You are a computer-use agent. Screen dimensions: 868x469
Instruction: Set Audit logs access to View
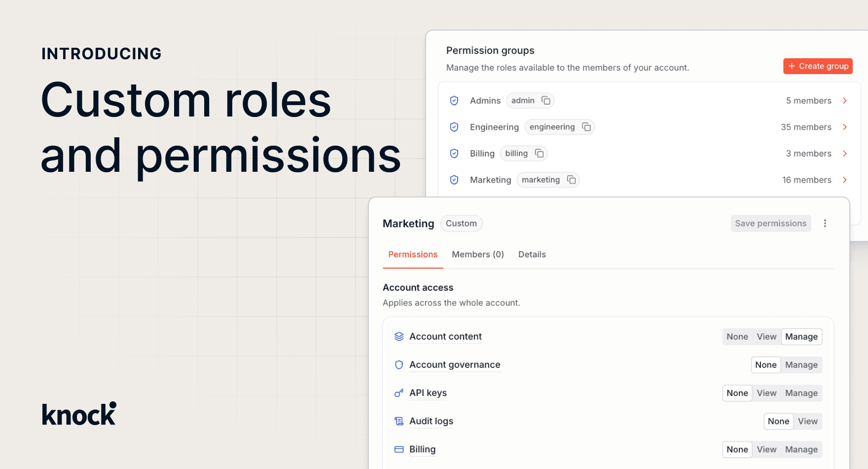tap(808, 421)
